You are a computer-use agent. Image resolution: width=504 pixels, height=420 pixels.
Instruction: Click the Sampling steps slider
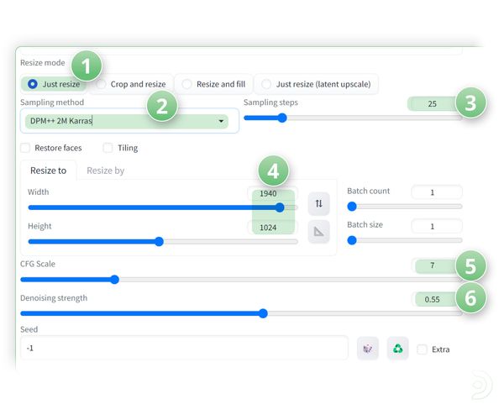click(353, 118)
